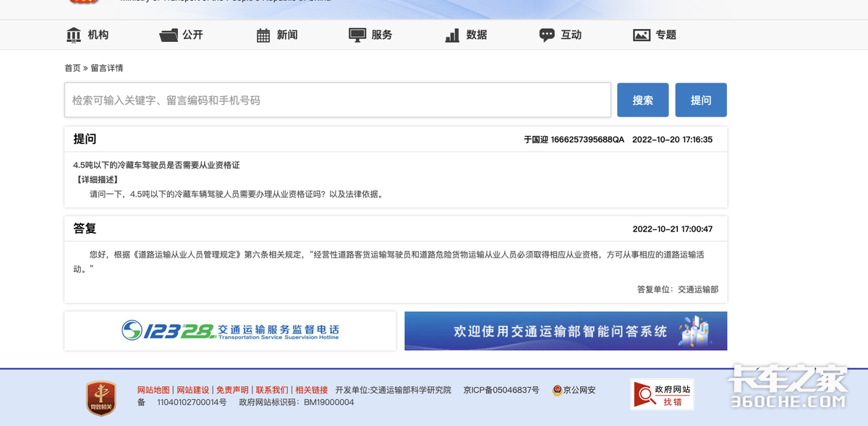Click the 京公网安 police badge icon
This screenshot has width=868, height=426.
(557, 390)
